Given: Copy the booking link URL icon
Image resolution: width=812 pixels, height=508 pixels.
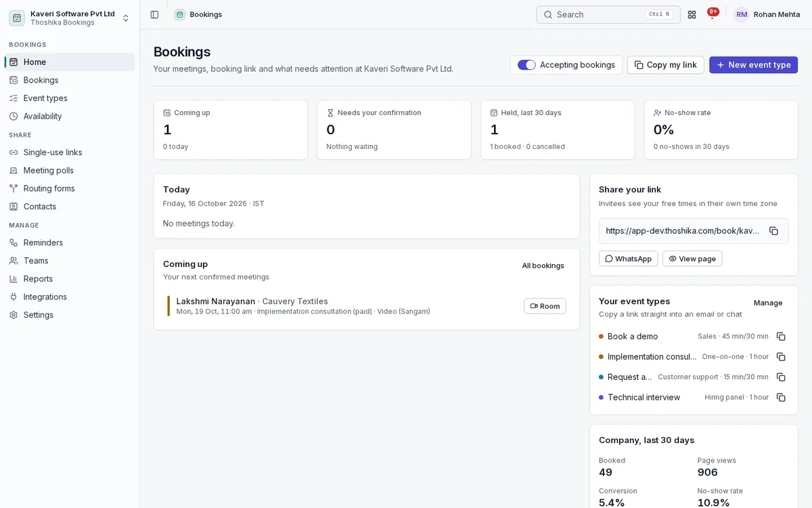Looking at the screenshot, I should coord(773,231).
